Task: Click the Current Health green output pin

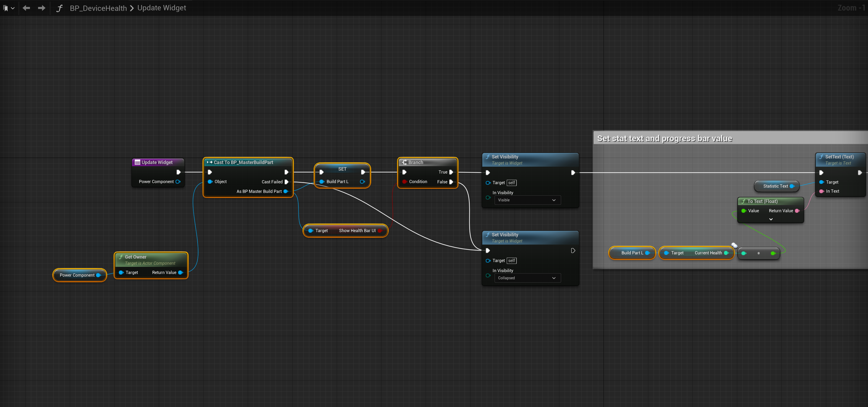Action: [726, 253]
